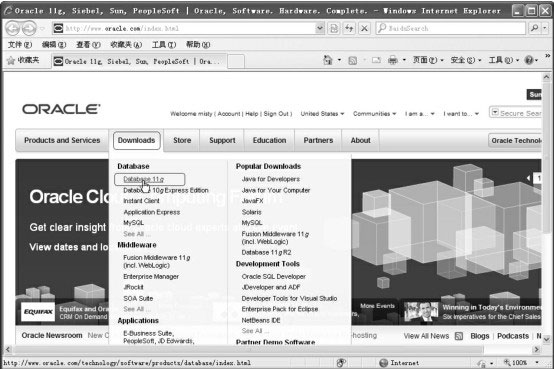
Task: Click the browser Back arrow button
Action: pyautogui.click(x=13, y=28)
